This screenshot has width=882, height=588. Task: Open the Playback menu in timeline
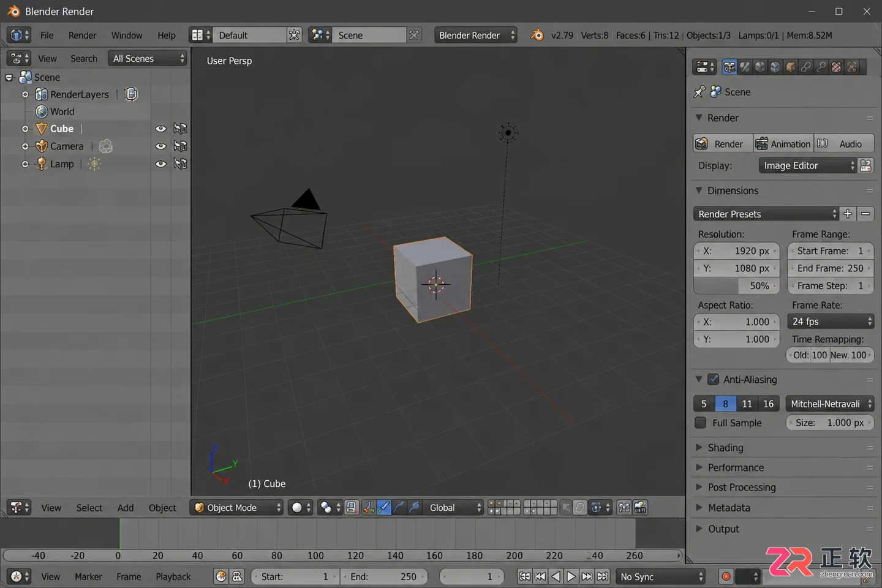(173, 576)
